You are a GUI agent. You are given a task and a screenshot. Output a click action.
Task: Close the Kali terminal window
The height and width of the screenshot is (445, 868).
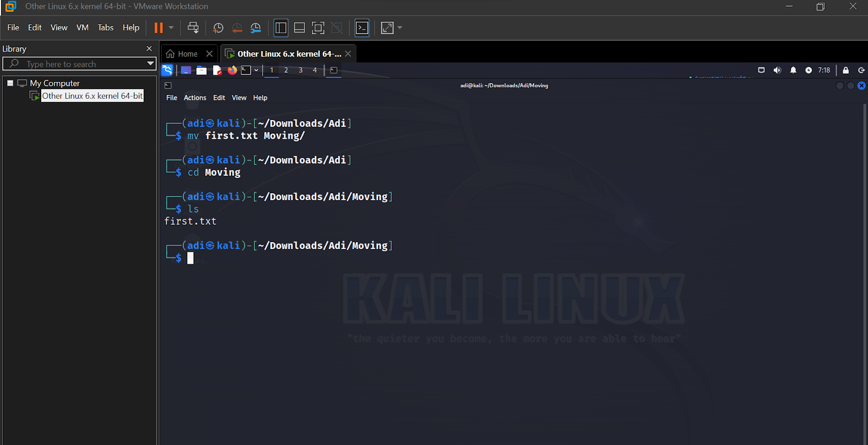click(861, 86)
